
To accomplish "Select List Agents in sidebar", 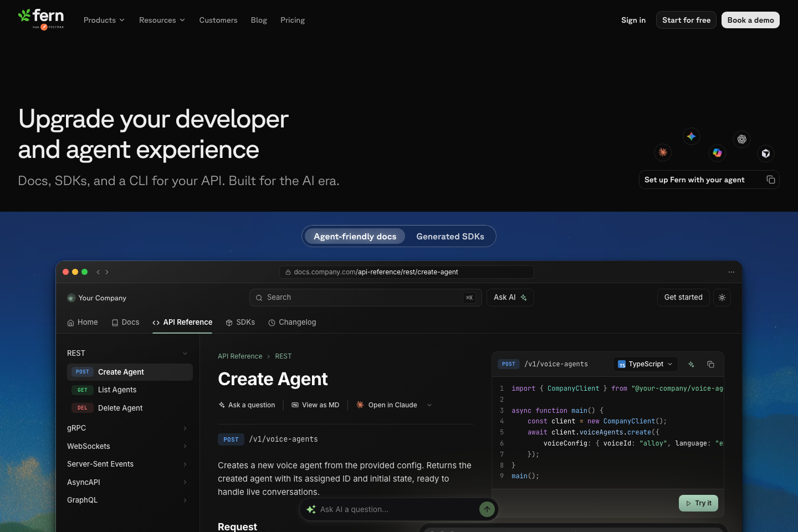I will [130, 390].
